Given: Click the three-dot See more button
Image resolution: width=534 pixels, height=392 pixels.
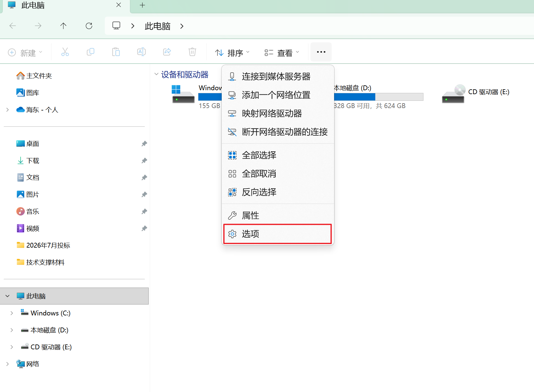Looking at the screenshot, I should [x=321, y=52].
